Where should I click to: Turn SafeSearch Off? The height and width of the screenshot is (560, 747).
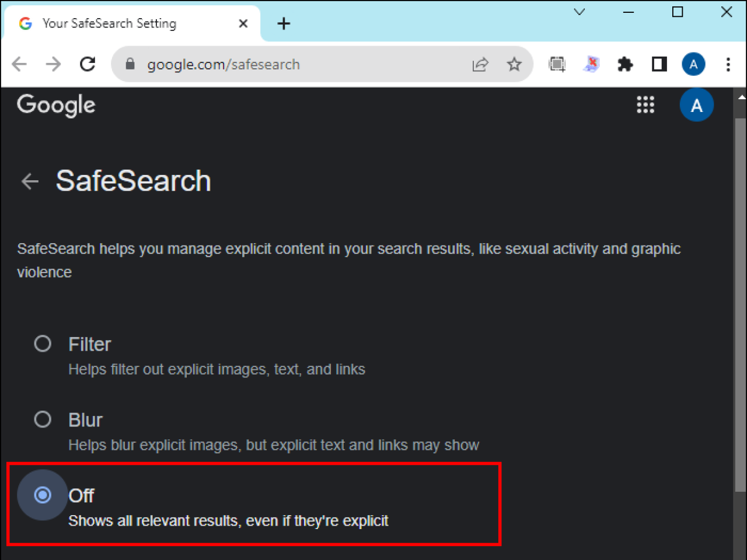coord(42,495)
